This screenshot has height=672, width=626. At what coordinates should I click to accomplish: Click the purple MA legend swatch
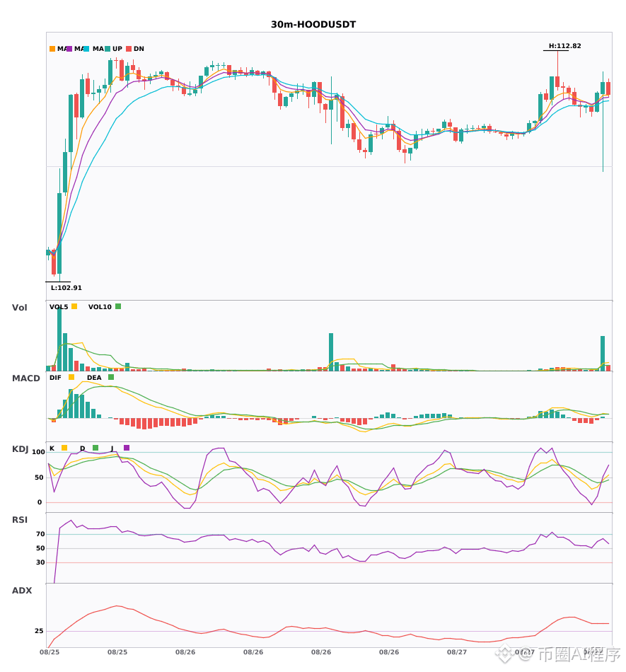(69, 49)
